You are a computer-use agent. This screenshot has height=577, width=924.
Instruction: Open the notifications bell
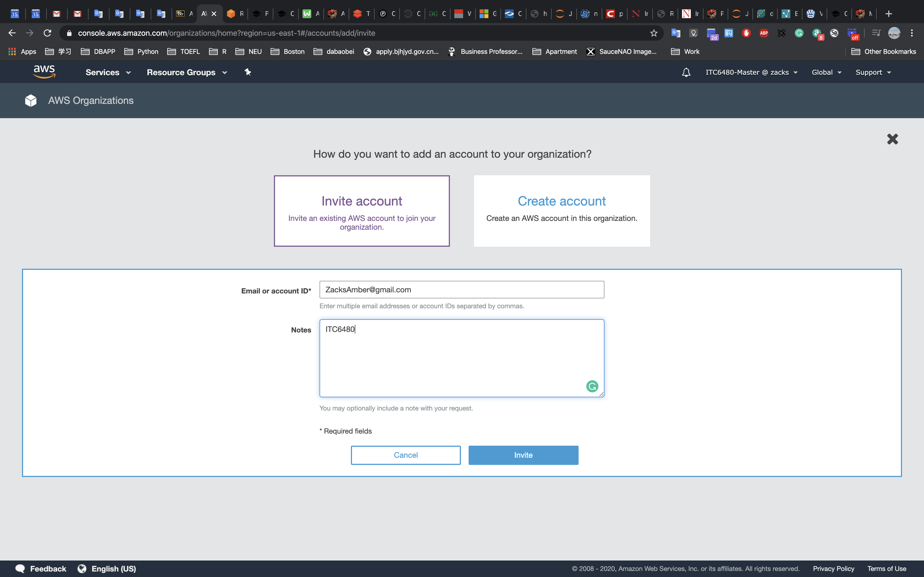click(686, 72)
